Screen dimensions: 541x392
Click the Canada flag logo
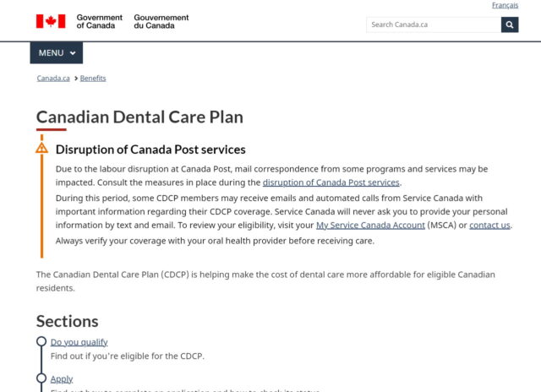coord(50,21)
